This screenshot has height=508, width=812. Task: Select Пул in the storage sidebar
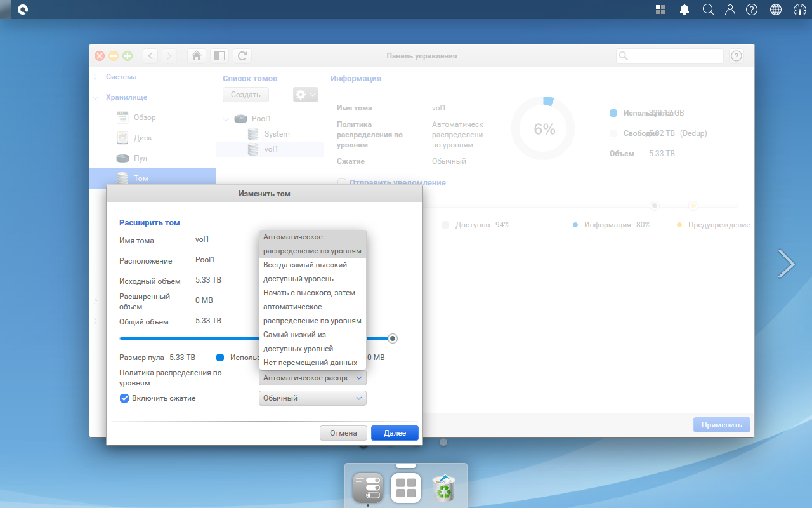tap(152, 158)
